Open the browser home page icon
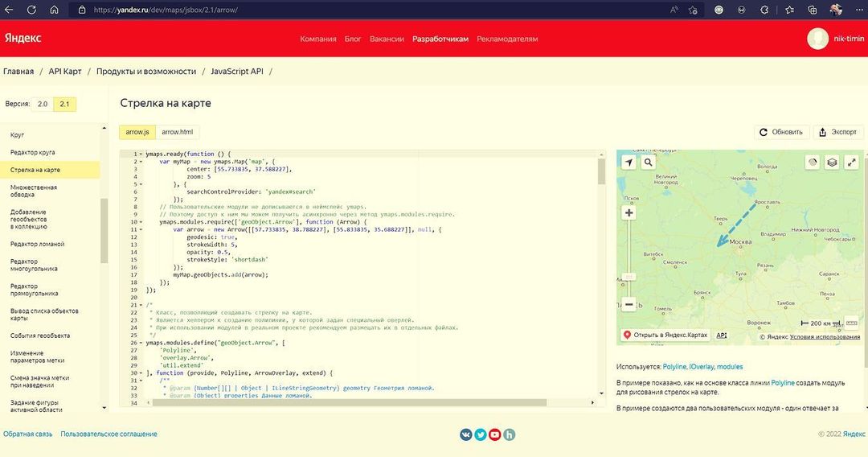The height and width of the screenshot is (457, 868). [x=54, y=10]
